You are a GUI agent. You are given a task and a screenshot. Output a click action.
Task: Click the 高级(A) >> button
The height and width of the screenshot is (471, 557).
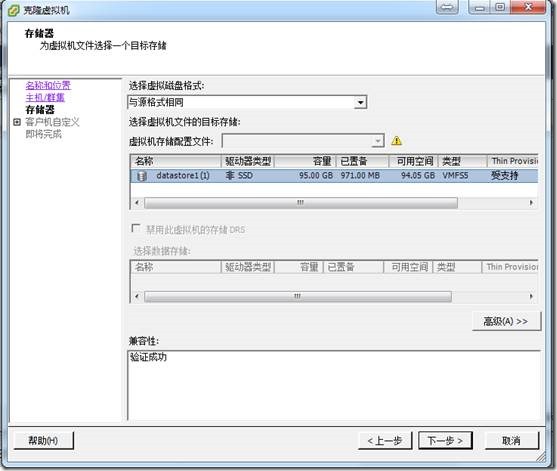(x=506, y=321)
